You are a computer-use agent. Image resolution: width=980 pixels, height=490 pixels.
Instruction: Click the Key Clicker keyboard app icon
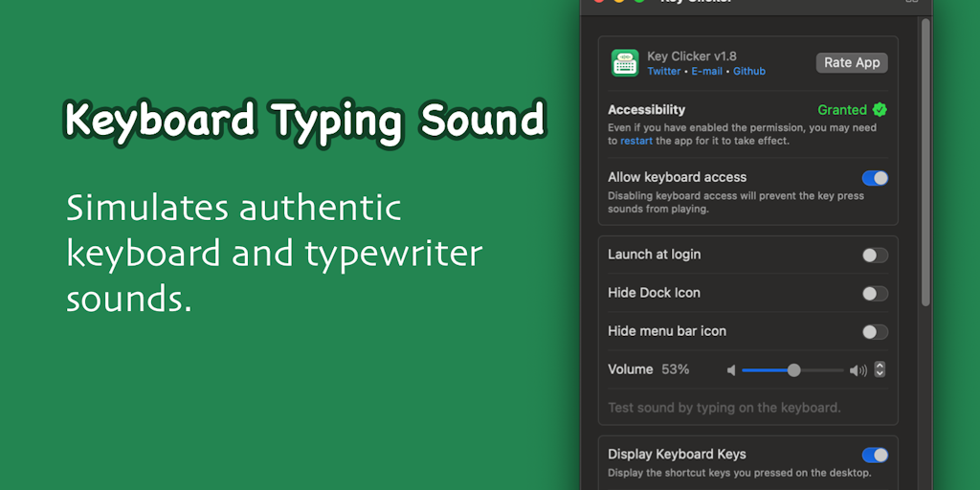point(625,63)
